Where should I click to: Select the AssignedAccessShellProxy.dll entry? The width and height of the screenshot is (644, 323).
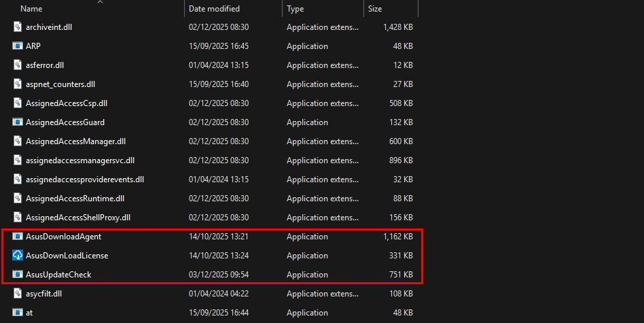(x=78, y=218)
